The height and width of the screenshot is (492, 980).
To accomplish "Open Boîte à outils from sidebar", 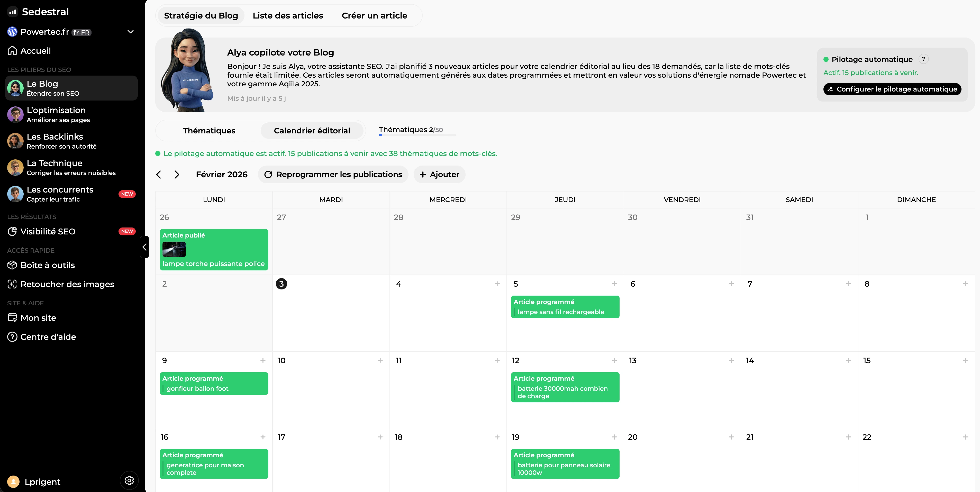I will click(48, 265).
